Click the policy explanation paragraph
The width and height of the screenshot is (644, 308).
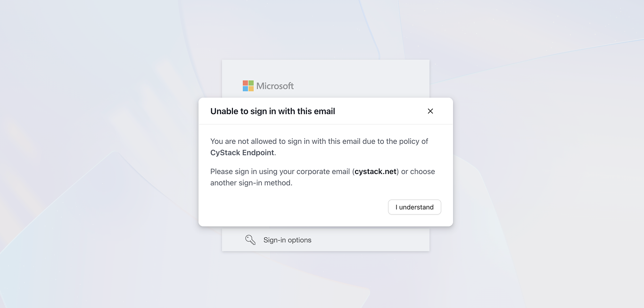click(x=319, y=141)
